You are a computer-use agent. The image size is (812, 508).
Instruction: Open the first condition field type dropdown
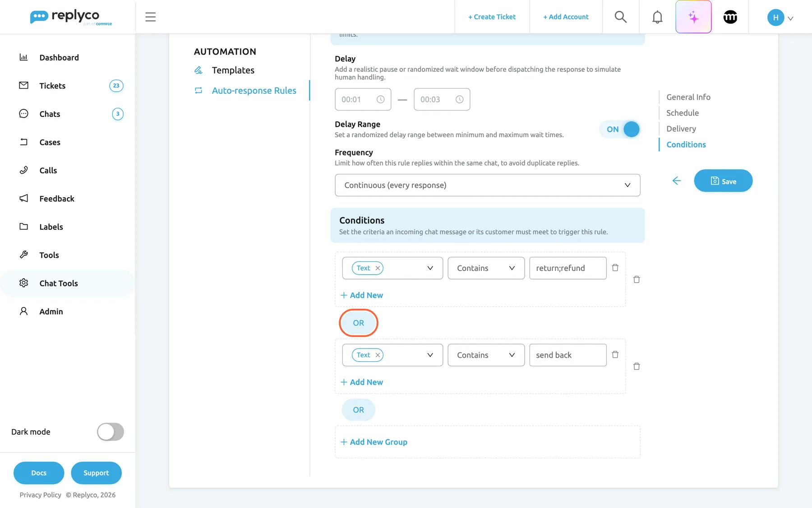pyautogui.click(x=392, y=268)
